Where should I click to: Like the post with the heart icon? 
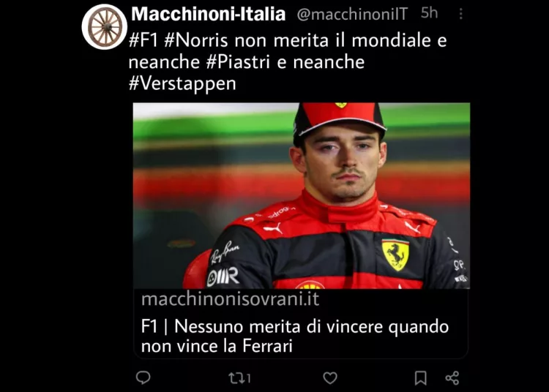tap(330, 378)
